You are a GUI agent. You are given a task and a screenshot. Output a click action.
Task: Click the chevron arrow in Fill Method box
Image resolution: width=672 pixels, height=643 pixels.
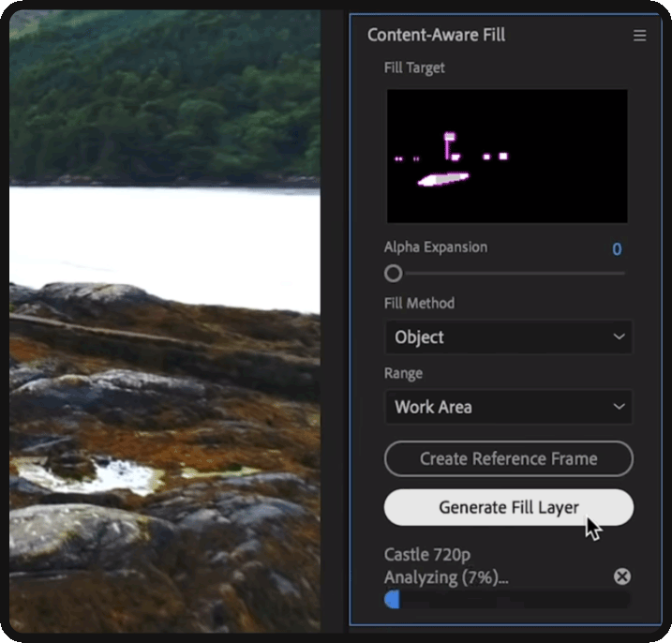(618, 337)
